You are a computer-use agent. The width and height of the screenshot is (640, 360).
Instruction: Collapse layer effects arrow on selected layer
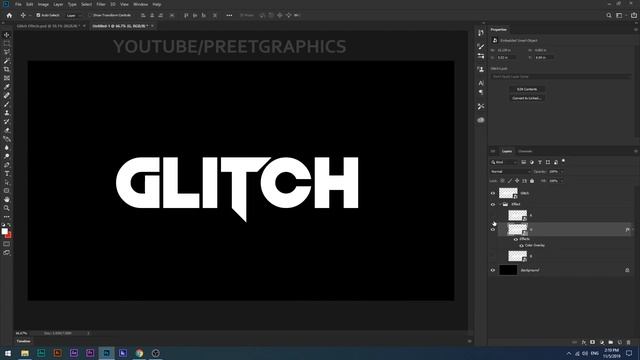[633, 229]
